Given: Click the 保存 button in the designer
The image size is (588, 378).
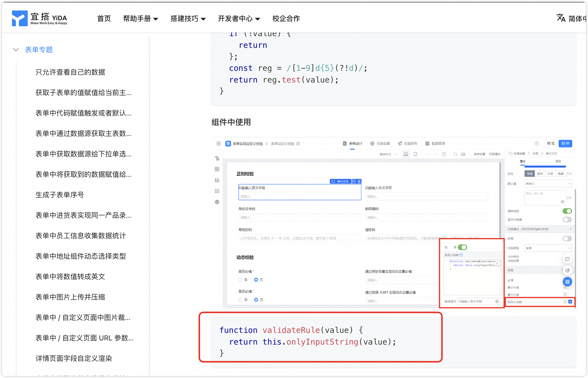Looking at the screenshot, I should click(565, 143).
